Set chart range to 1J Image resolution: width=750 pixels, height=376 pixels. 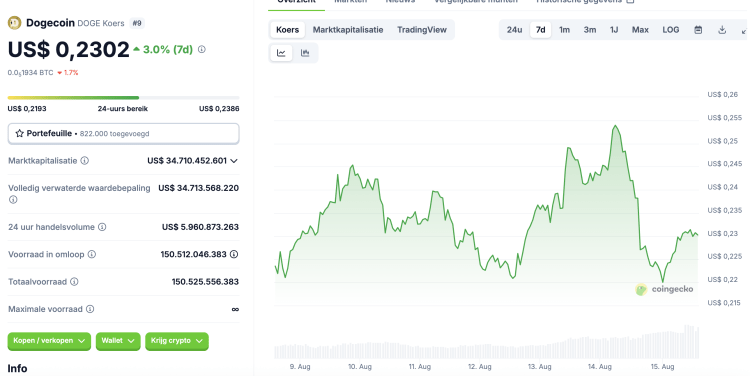pyautogui.click(x=614, y=30)
